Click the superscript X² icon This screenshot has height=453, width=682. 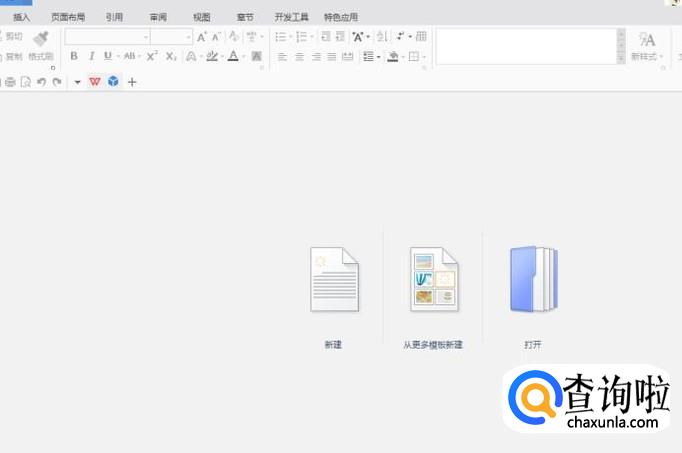[x=152, y=56]
